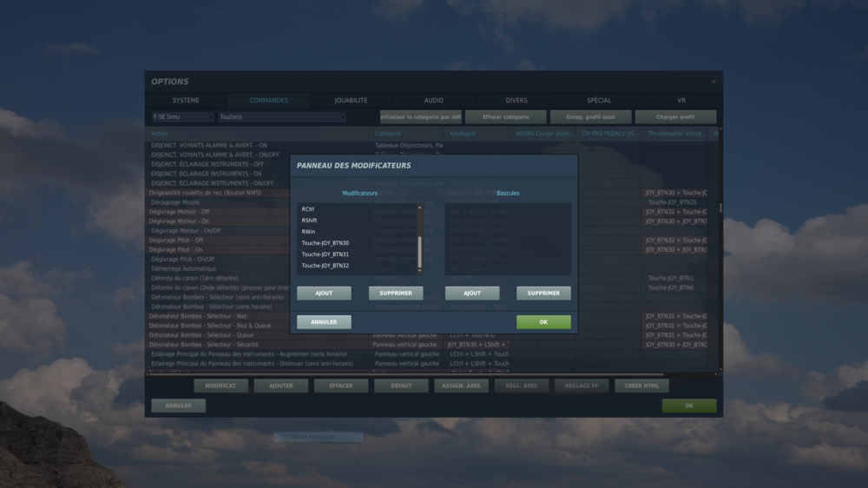Open the AUDIO tab
The height and width of the screenshot is (488, 868).
(433, 100)
